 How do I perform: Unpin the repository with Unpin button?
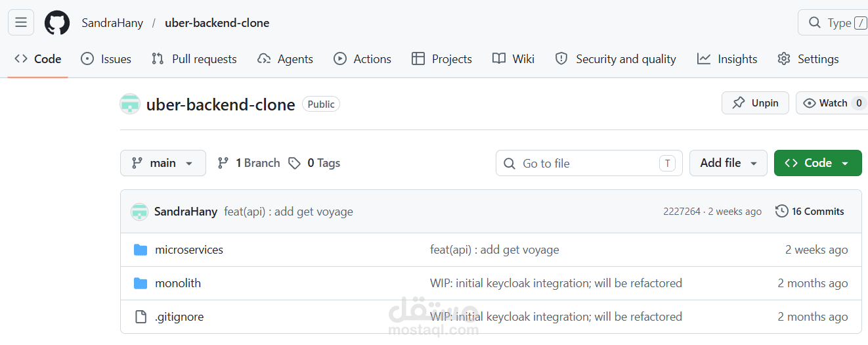(755, 103)
